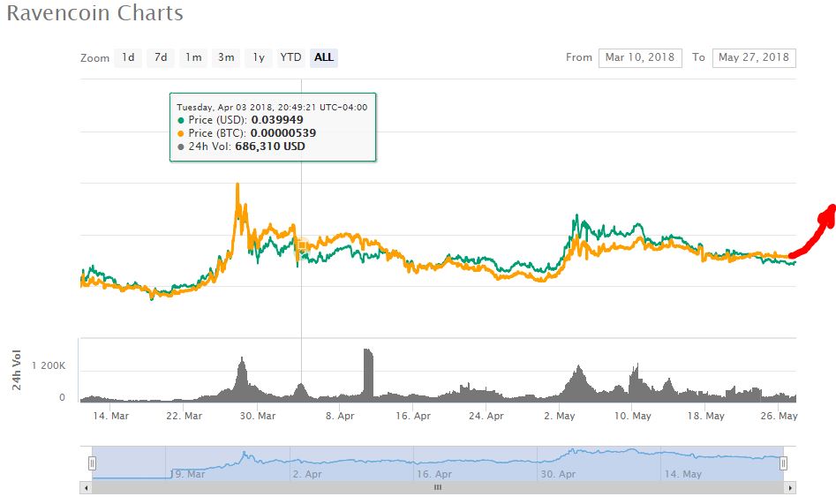Click the 24h Vol axis title

tap(17, 370)
